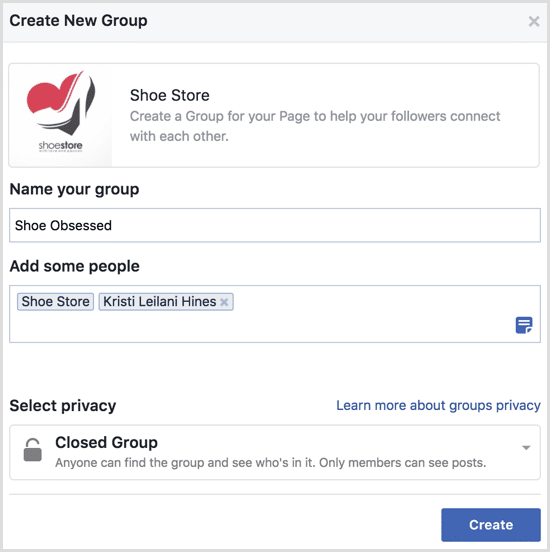Screen dimensions: 550x552
Task: Close the Create New Group dialog
Action: coord(534,21)
